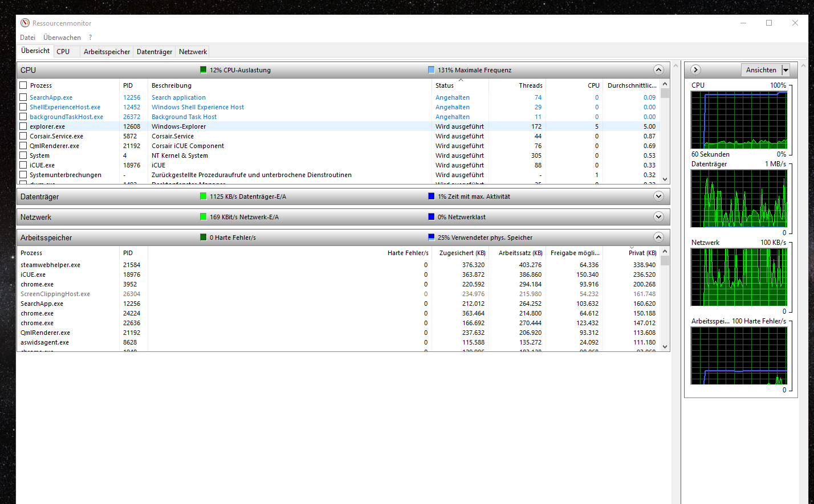Select chrome.exe row with PID 24224
Screen dimensions: 814x504
tap(339, 313)
